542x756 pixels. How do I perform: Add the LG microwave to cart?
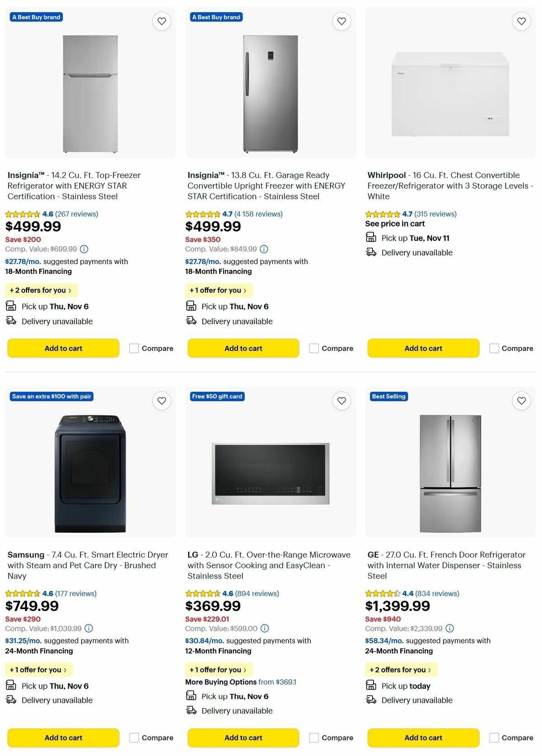pyautogui.click(x=243, y=737)
